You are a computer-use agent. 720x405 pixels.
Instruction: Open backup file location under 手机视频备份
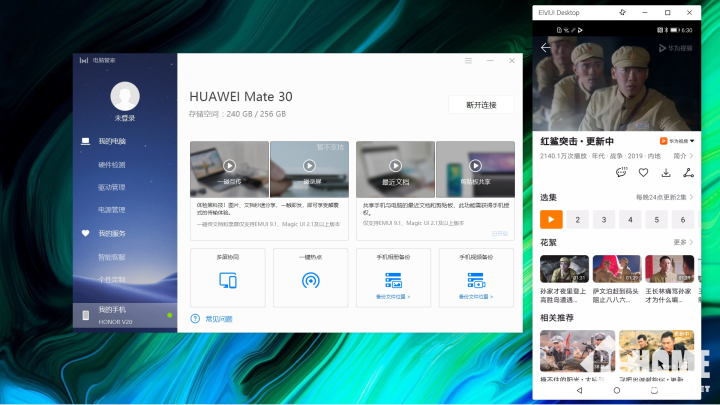click(476, 297)
